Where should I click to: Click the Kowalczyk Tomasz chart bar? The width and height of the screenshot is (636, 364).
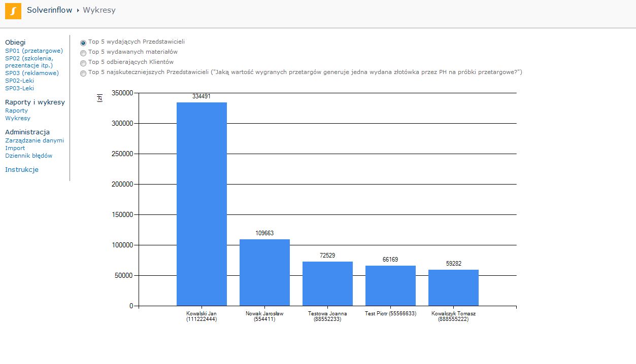pyautogui.click(x=453, y=287)
